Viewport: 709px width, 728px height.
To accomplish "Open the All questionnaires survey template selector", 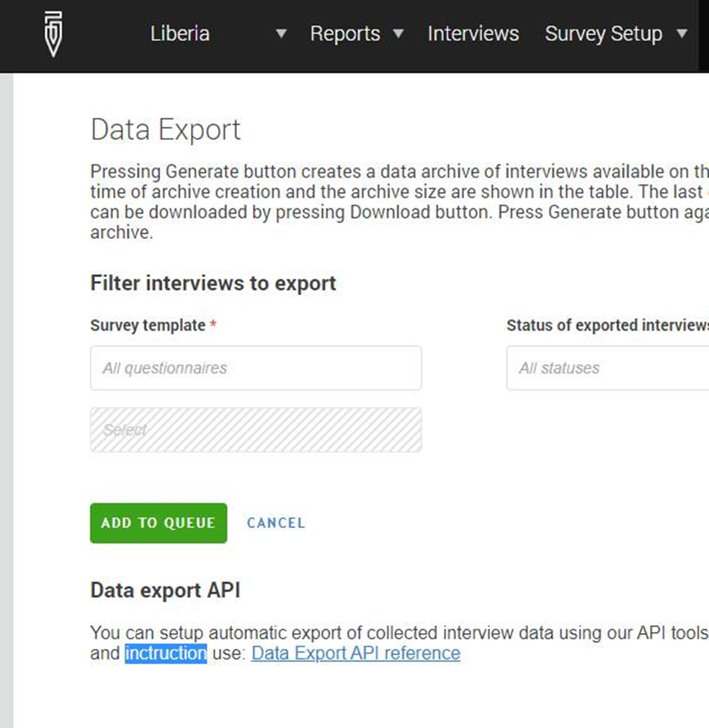I will tap(256, 368).
